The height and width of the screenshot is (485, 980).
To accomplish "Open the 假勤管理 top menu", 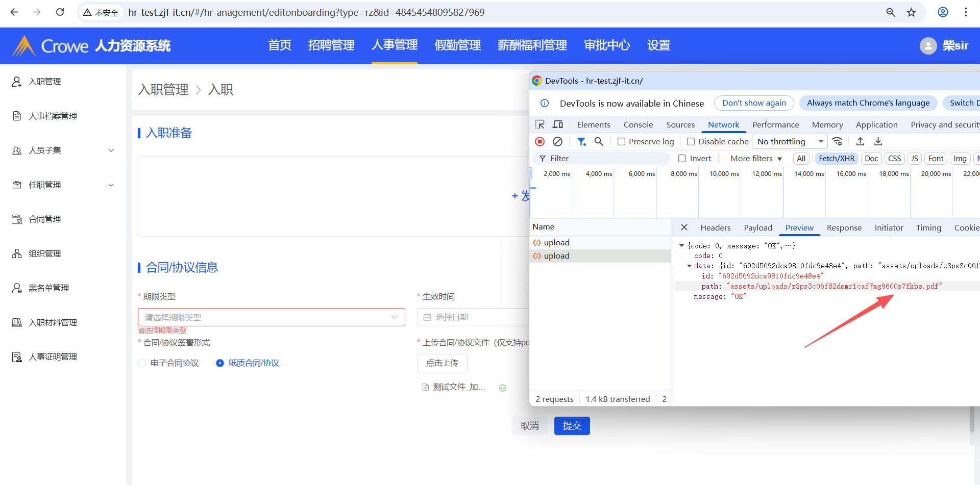I will point(457,45).
